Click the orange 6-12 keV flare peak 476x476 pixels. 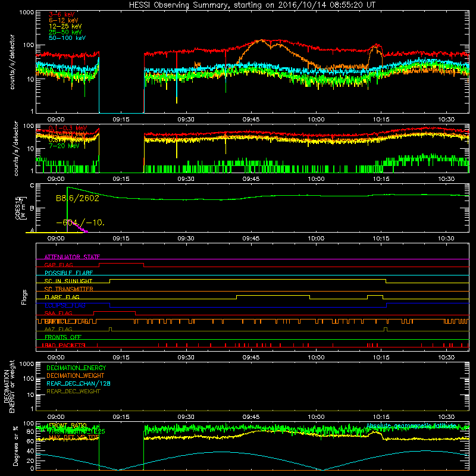262,40
